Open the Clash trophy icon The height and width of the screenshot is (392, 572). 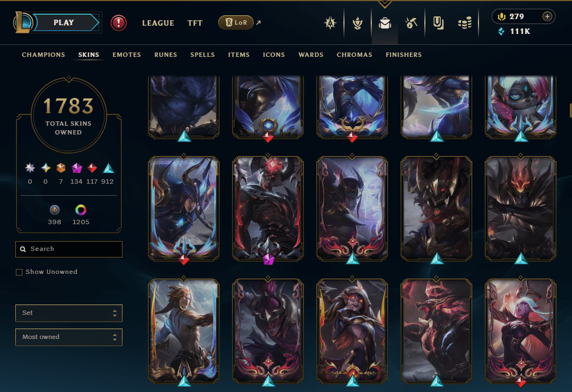(x=358, y=23)
